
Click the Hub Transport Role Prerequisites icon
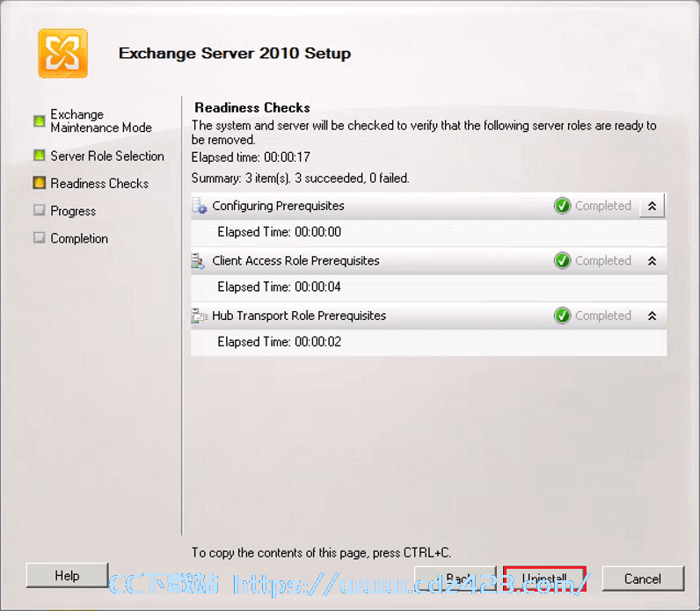pyautogui.click(x=199, y=316)
